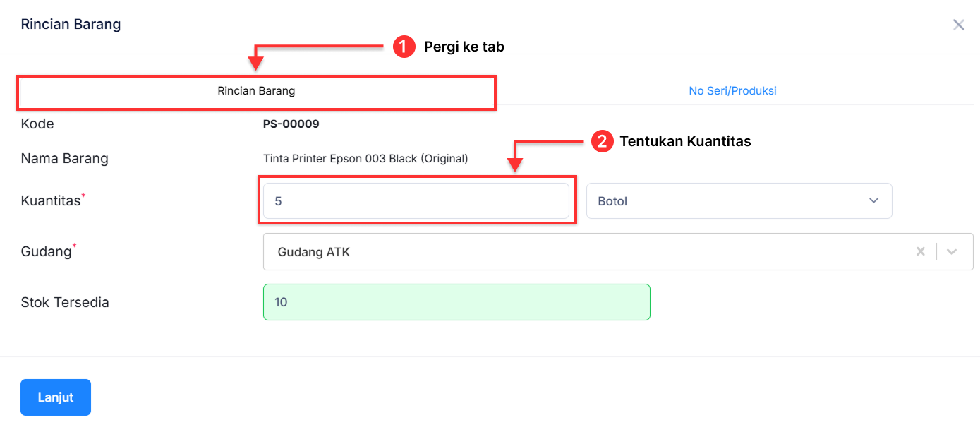Viewport: 980px width, 432px height.
Task: Close the Rincian Barang dialog
Action: [958, 25]
